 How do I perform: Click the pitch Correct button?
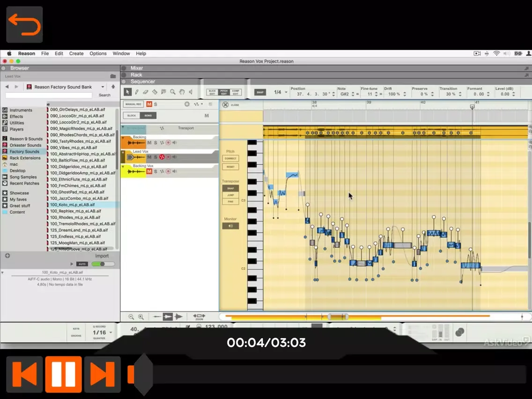click(x=230, y=158)
